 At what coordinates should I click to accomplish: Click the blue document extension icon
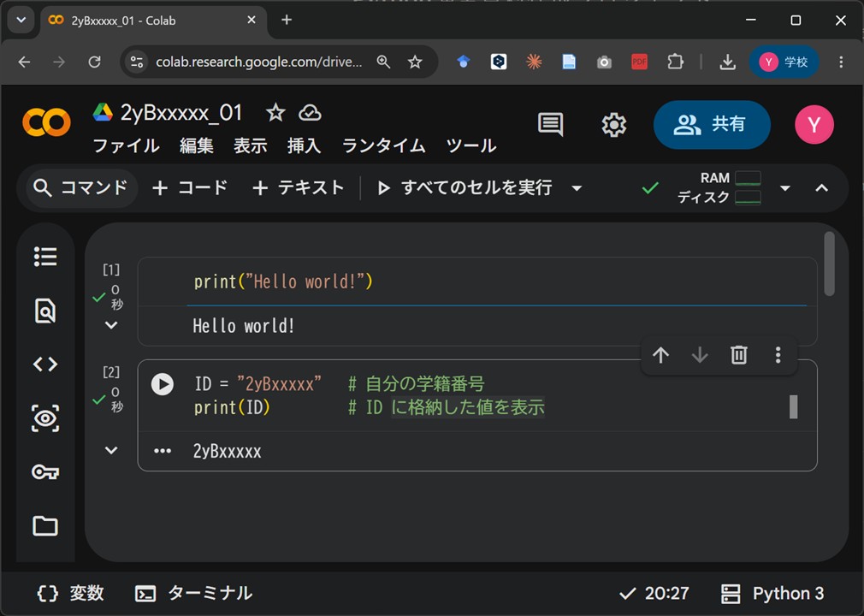point(569,62)
